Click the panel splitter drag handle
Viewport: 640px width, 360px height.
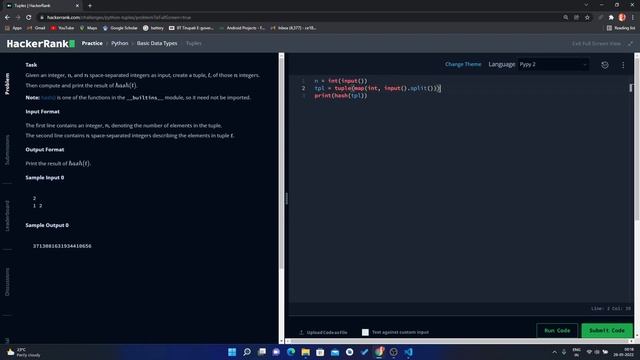(287, 198)
